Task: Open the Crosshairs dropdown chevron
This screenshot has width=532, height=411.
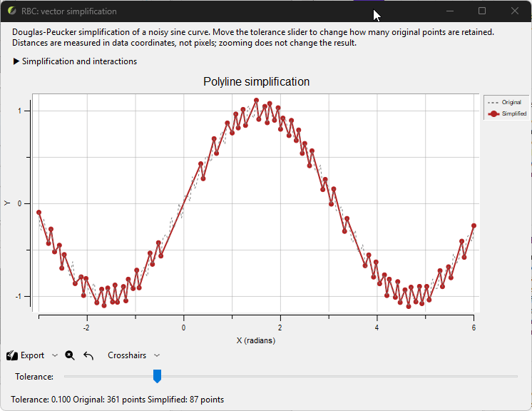Action: 157,355
